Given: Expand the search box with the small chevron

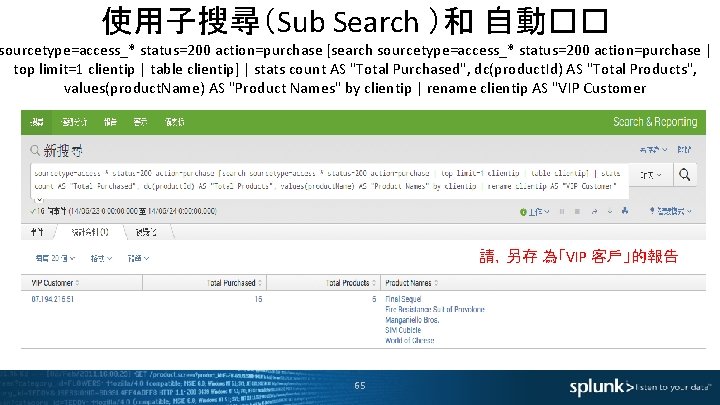Looking at the screenshot, I should pyautogui.click(x=39, y=199).
